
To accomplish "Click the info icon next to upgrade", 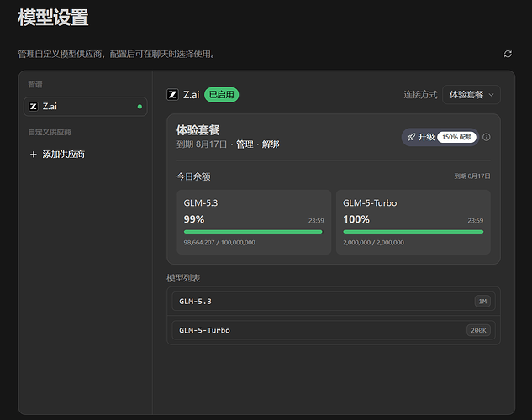I will [x=487, y=137].
